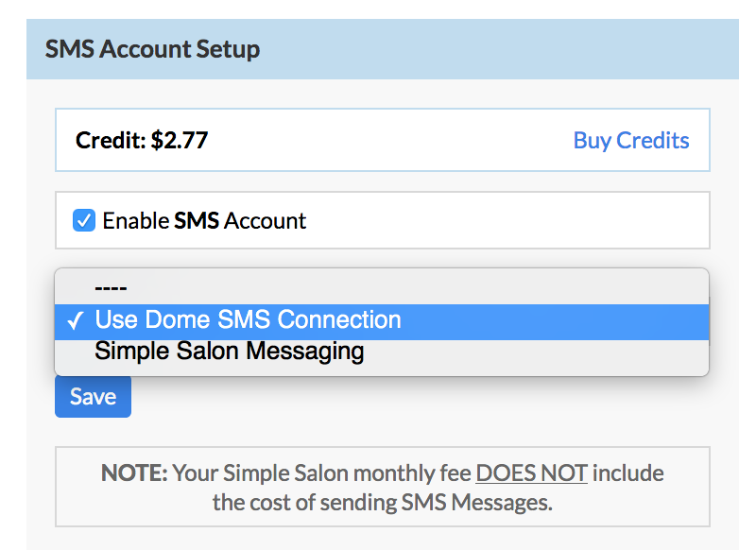Click the blue tick inside the checkbox

tap(84, 220)
